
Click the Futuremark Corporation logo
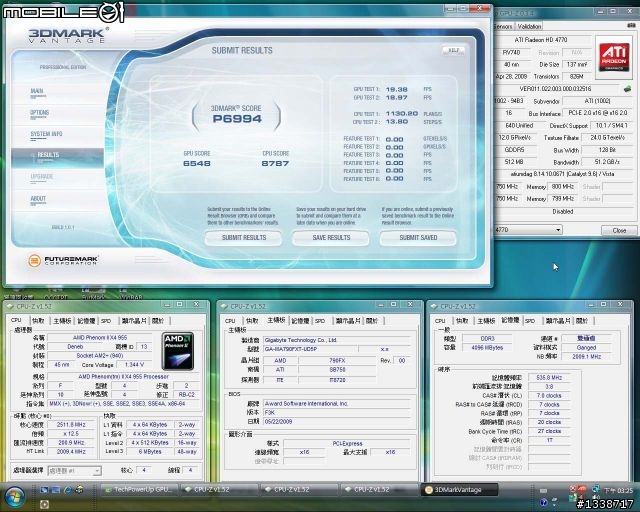(x=63, y=260)
